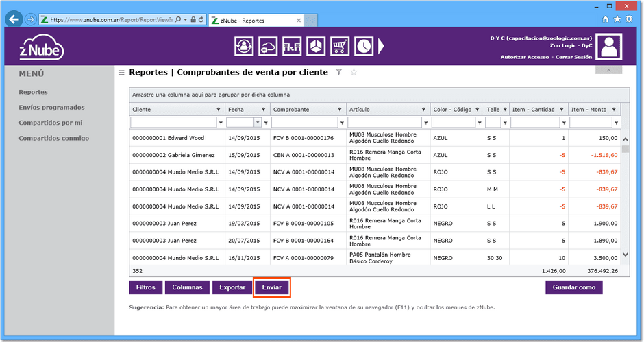This screenshot has width=644, height=343.
Task: Expand the next modules arrow in header
Action: 381,46
